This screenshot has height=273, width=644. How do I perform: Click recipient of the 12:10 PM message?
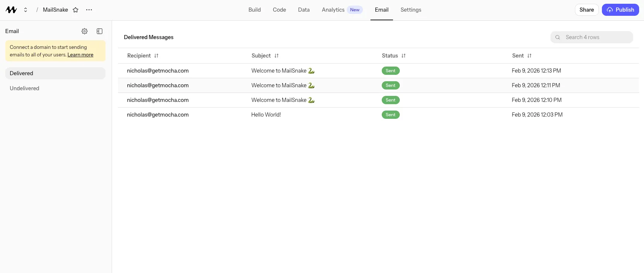[x=158, y=100]
